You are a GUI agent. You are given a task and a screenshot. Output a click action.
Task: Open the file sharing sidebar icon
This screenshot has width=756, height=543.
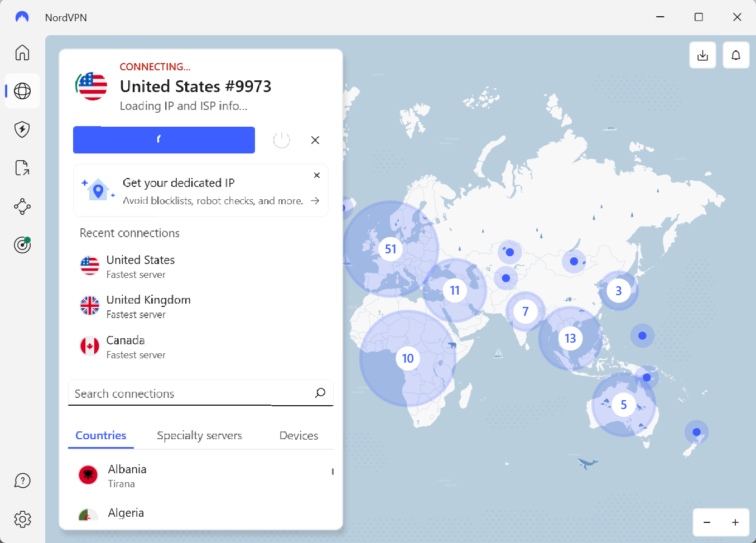pos(22,167)
